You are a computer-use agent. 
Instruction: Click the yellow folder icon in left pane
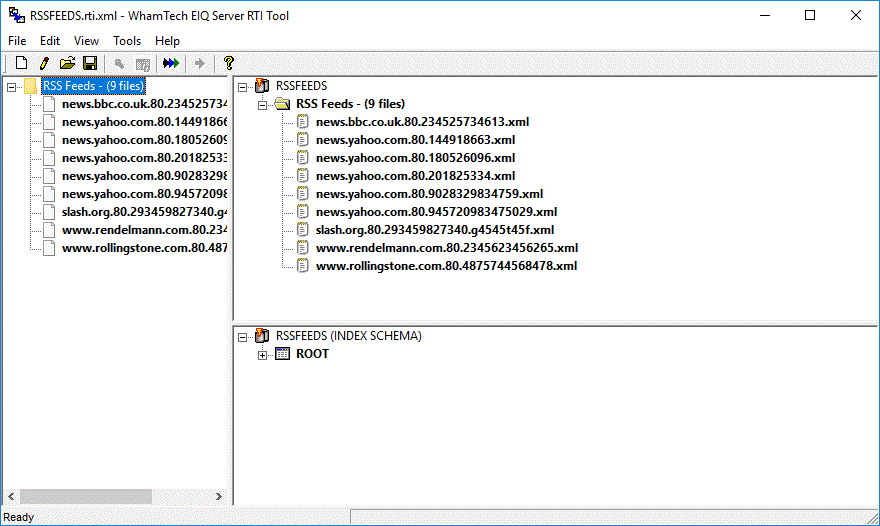point(31,86)
